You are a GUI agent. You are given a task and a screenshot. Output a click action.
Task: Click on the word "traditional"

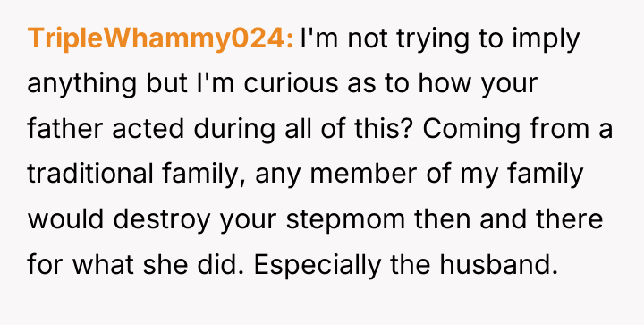point(89,175)
